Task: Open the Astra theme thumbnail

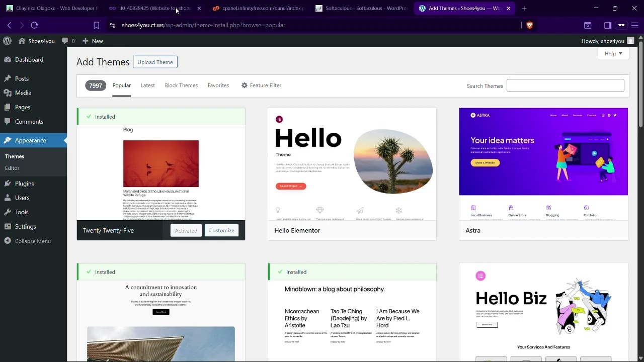Action: (x=543, y=164)
